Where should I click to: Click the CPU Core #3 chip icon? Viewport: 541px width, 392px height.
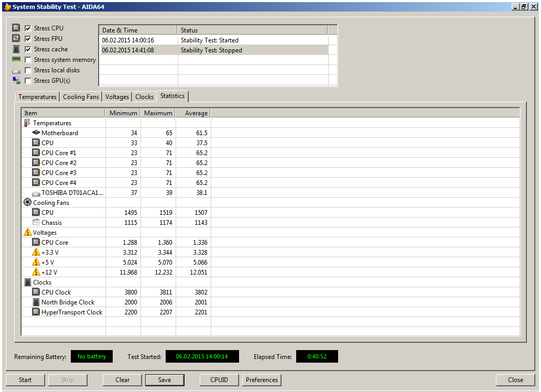click(x=36, y=172)
